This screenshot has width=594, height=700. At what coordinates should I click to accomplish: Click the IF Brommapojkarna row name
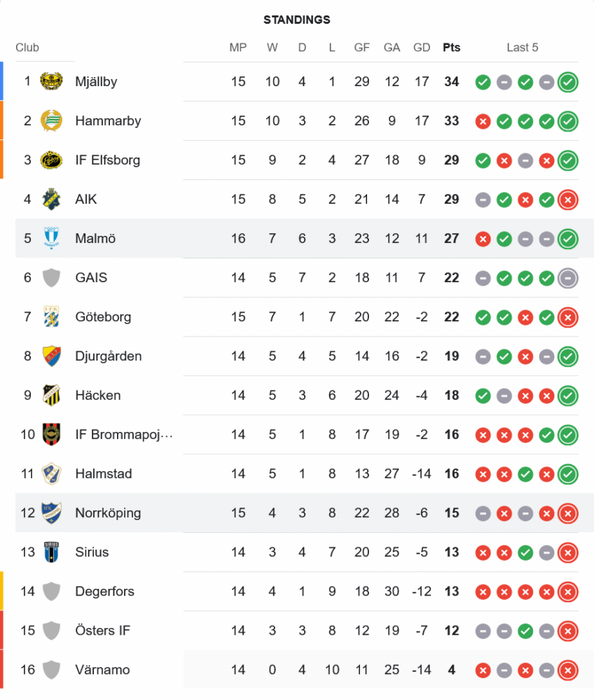123,435
